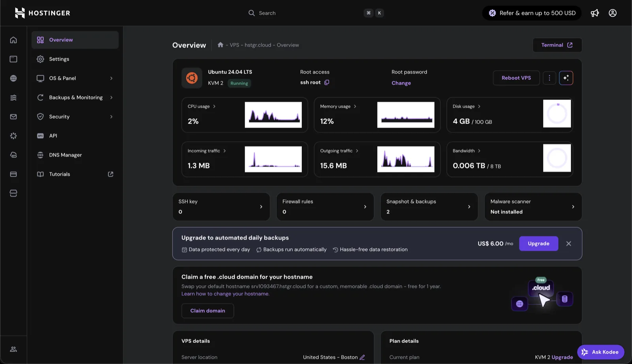Open the store marketplace icon in left rail
Image resolution: width=632 pixels, height=364 pixels.
pyautogui.click(x=13, y=193)
